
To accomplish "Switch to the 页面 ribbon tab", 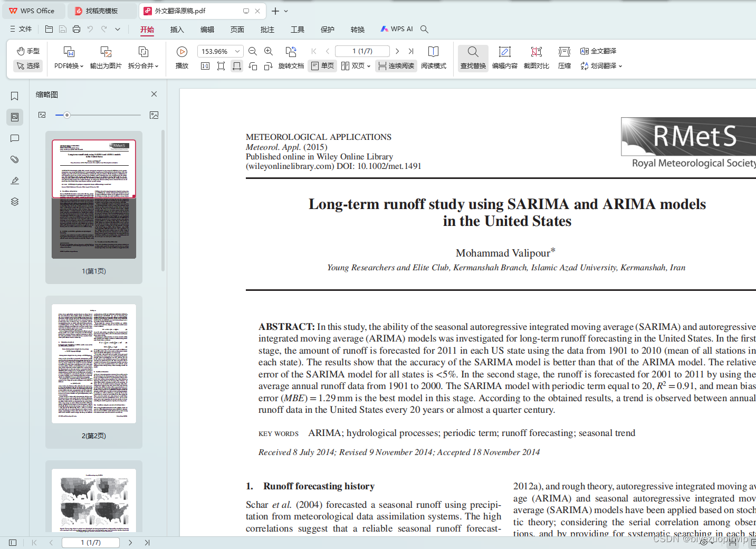I will click(x=237, y=30).
